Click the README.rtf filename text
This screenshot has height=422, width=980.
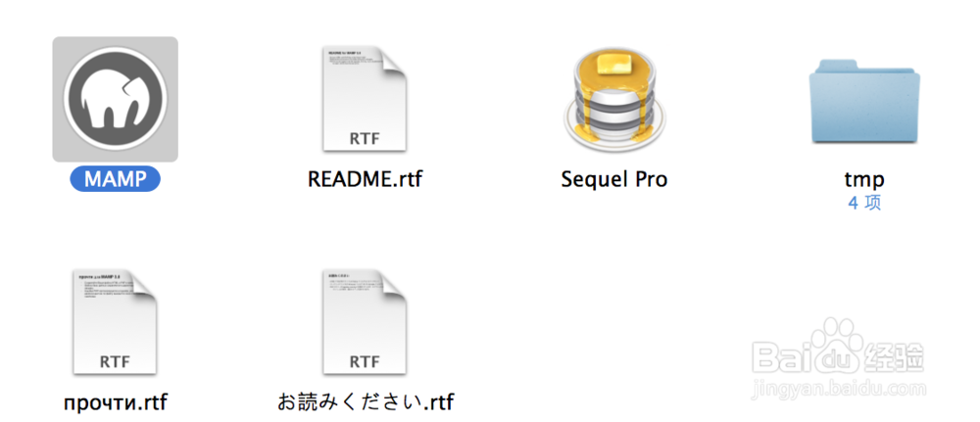click(365, 180)
